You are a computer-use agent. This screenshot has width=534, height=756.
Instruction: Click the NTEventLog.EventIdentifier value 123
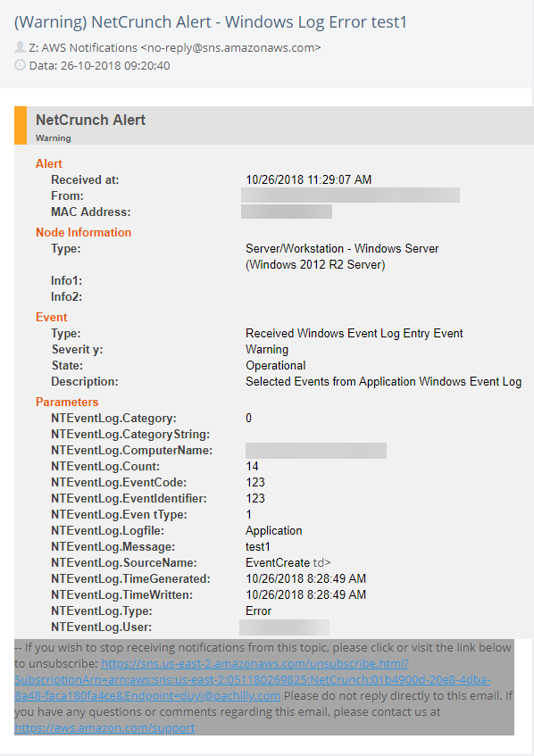[255, 499]
